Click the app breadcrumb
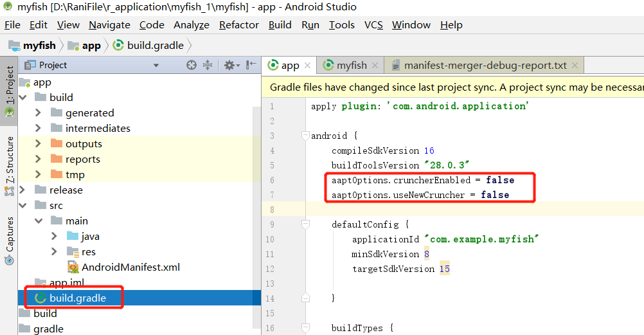This screenshot has width=644, height=335. [x=84, y=45]
